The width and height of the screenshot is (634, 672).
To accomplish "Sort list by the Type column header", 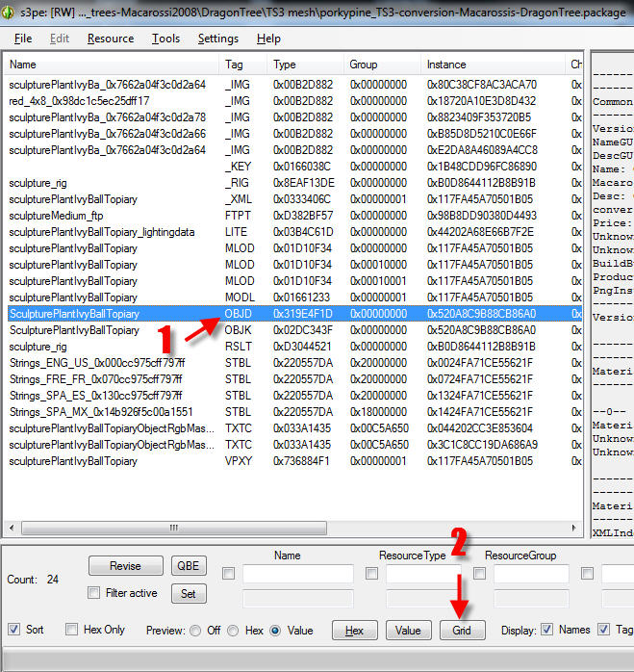I will coord(285,65).
